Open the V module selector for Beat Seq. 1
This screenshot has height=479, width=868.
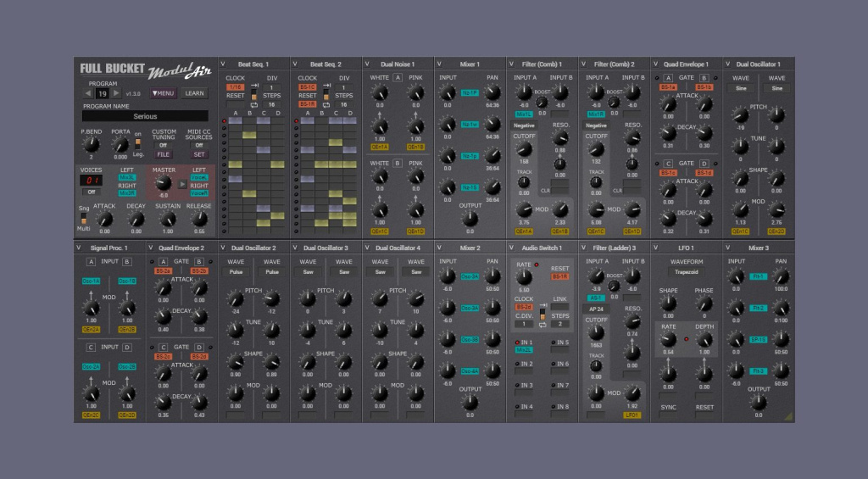(223, 64)
